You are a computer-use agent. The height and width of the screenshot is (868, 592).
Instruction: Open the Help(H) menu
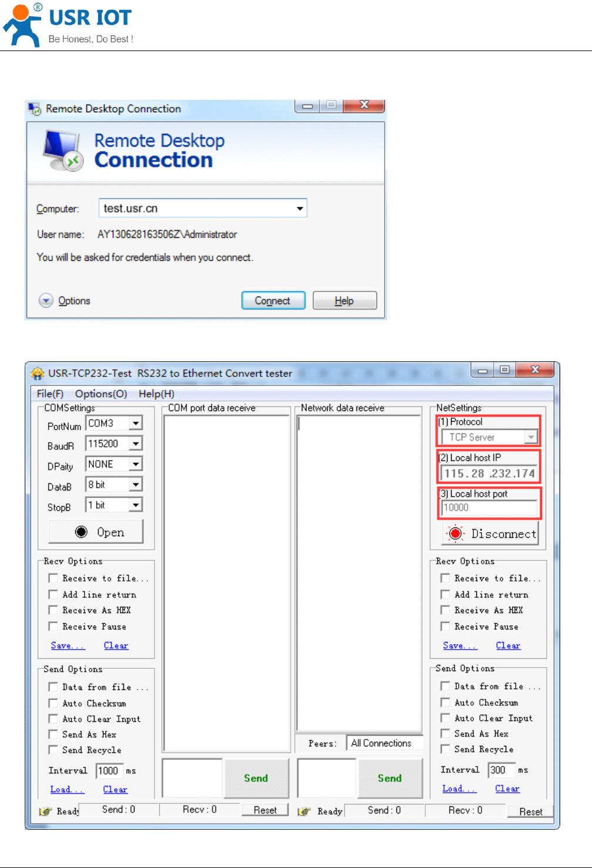pyautogui.click(x=156, y=393)
